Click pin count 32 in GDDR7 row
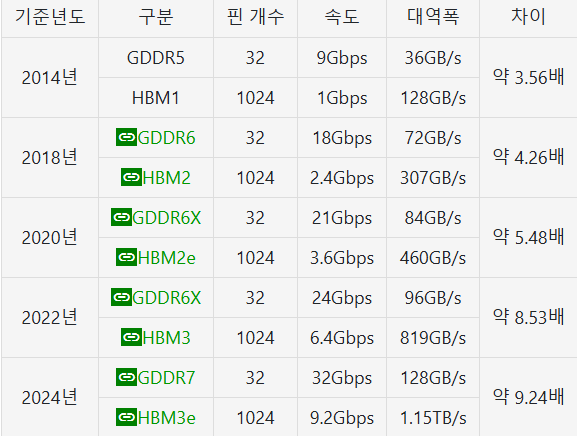The height and width of the screenshot is (436, 577). [255, 377]
